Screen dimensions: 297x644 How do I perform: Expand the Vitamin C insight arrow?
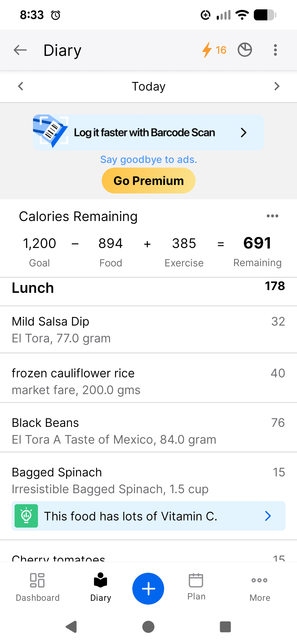pyautogui.click(x=268, y=516)
